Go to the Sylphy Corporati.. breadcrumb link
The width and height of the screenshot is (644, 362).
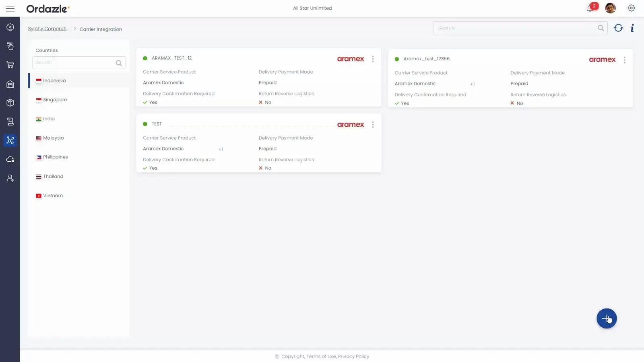coord(48,29)
